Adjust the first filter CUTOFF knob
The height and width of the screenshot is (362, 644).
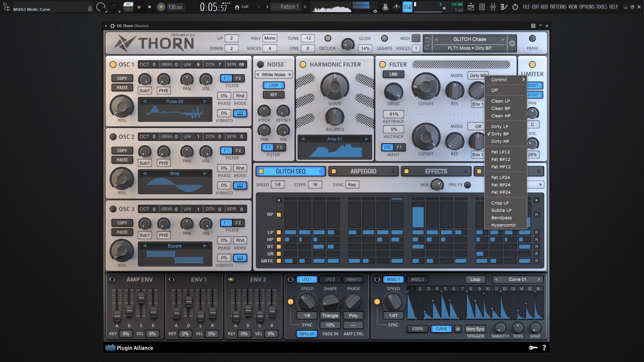click(x=426, y=87)
